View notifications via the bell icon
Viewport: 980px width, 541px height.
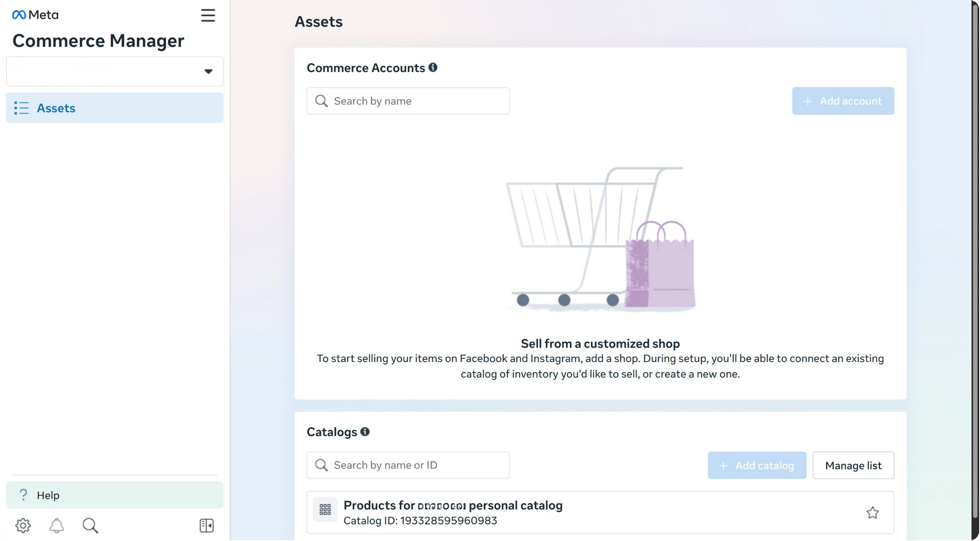click(57, 525)
